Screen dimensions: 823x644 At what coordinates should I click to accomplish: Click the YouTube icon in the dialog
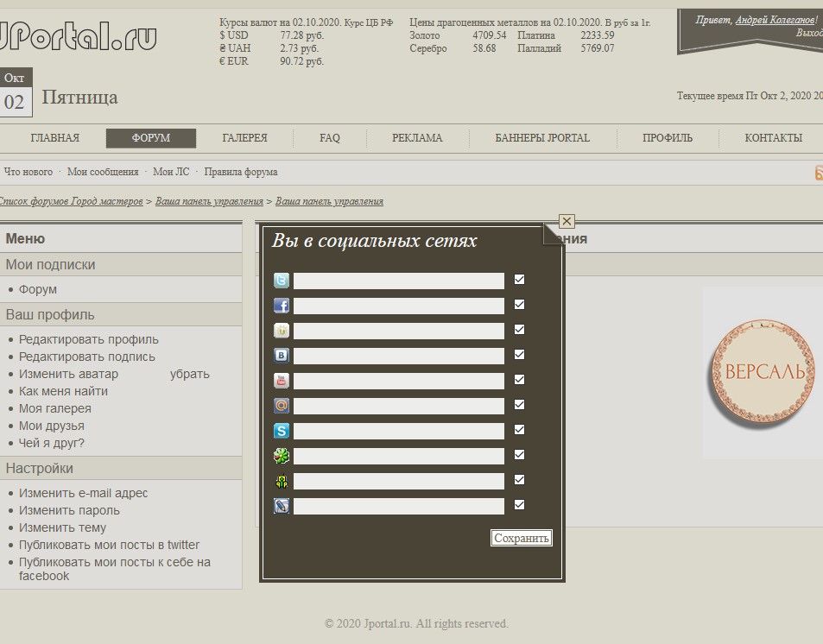pyautogui.click(x=282, y=381)
